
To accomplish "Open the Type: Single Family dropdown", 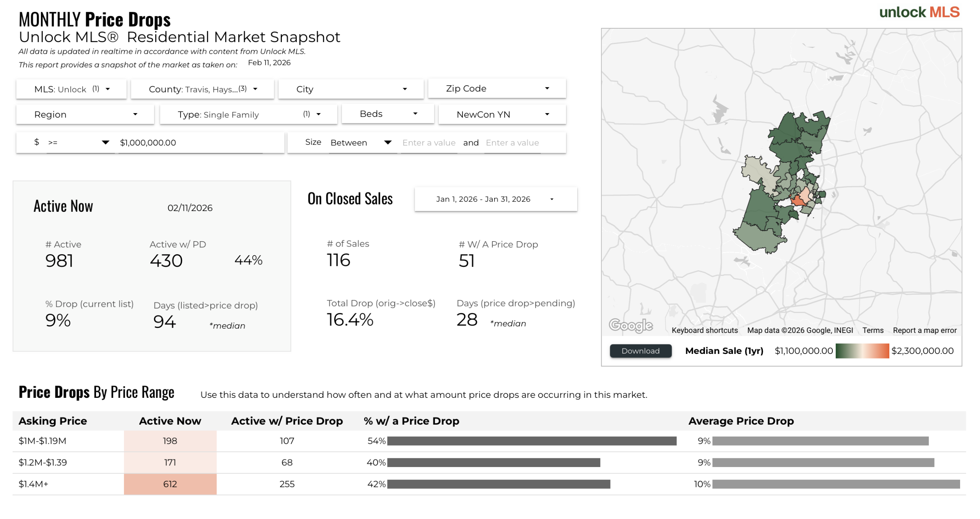I will coord(249,114).
